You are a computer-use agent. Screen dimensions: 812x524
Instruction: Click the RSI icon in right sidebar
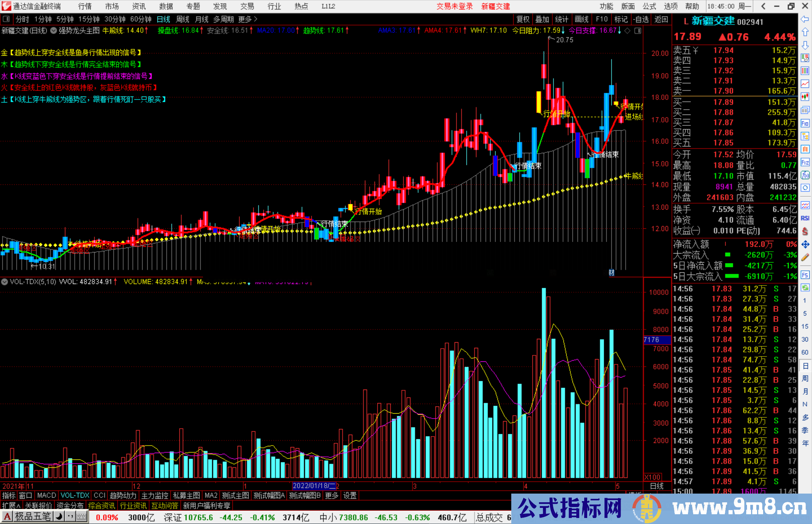click(805, 218)
